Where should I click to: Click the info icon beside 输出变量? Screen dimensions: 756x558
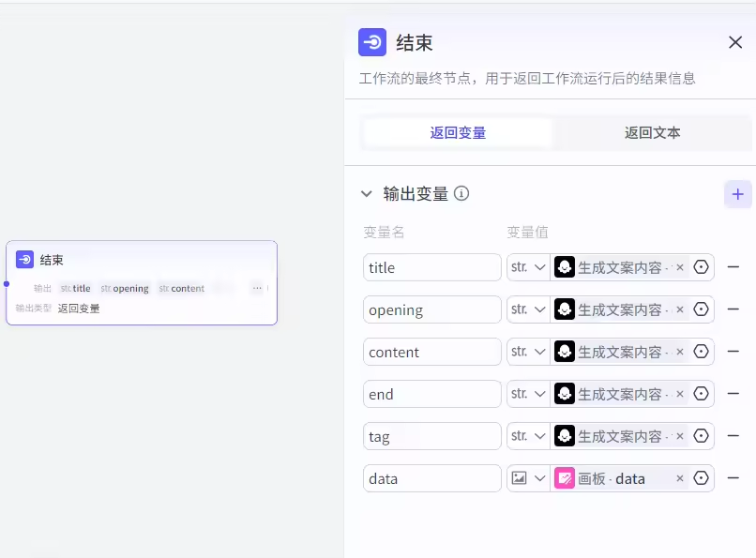click(461, 193)
